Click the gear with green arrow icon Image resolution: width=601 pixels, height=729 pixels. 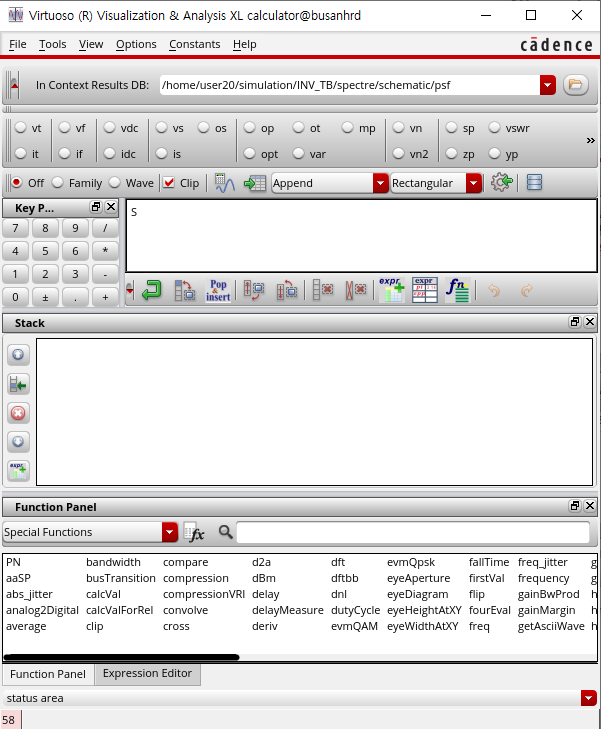(502, 182)
